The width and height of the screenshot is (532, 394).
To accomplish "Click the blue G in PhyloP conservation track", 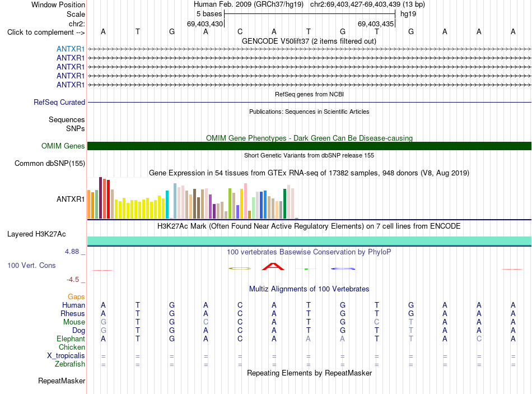I will (343, 268).
